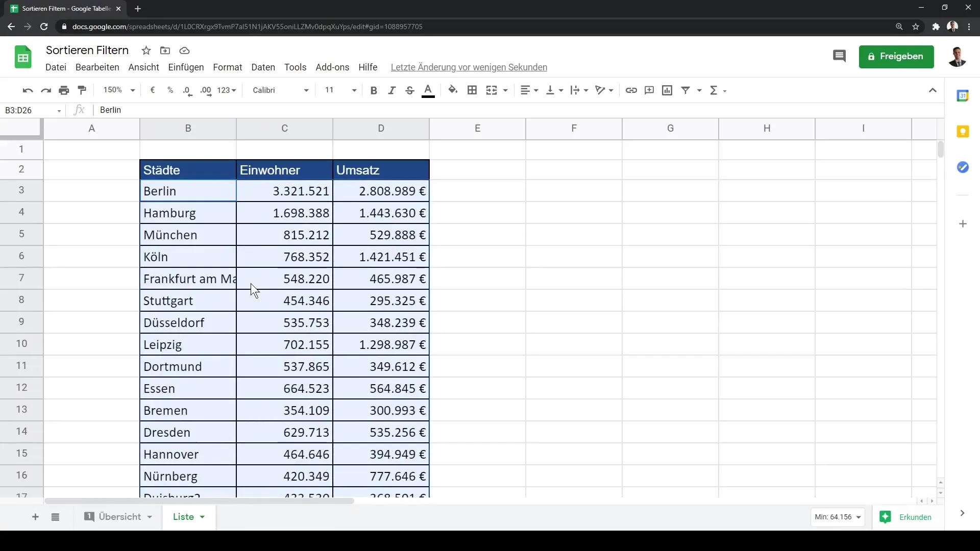Go to Sheets home via green logo

tap(23, 57)
